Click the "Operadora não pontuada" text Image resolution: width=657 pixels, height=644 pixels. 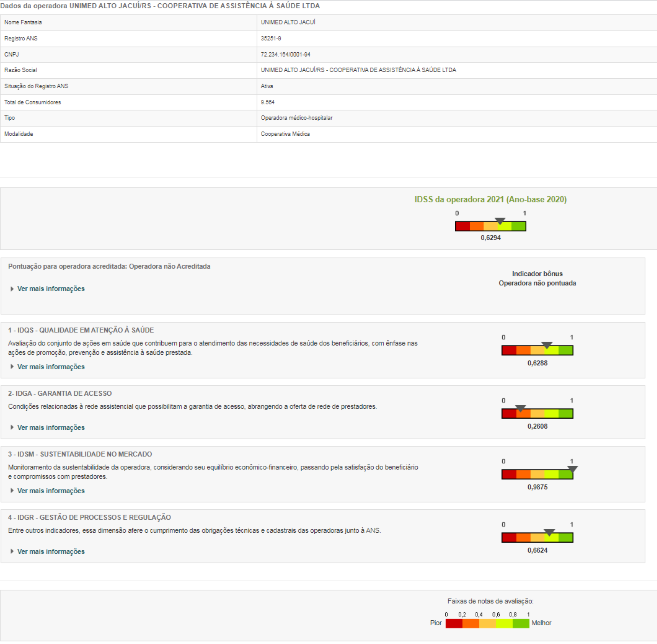[537, 283]
